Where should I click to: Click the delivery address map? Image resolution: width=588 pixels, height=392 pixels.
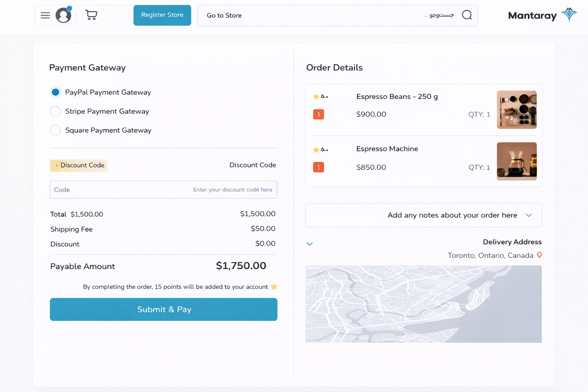coord(423,304)
